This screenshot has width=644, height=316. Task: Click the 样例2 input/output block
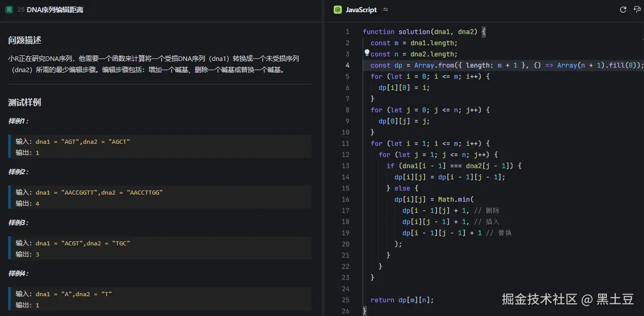click(160, 198)
